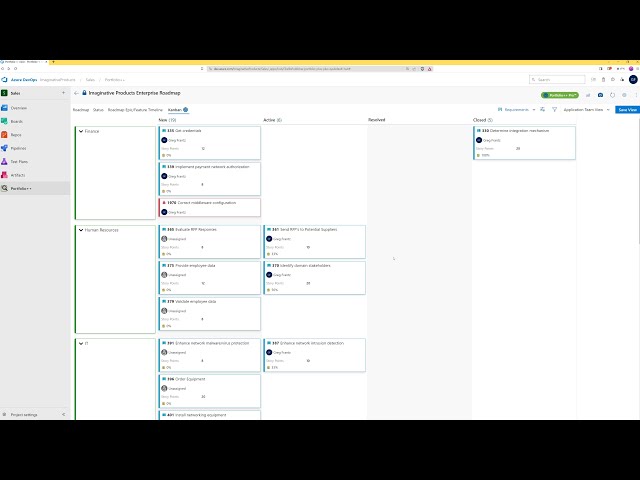Click the info icon next to Kanban tab
The image size is (640, 480).
click(x=186, y=109)
